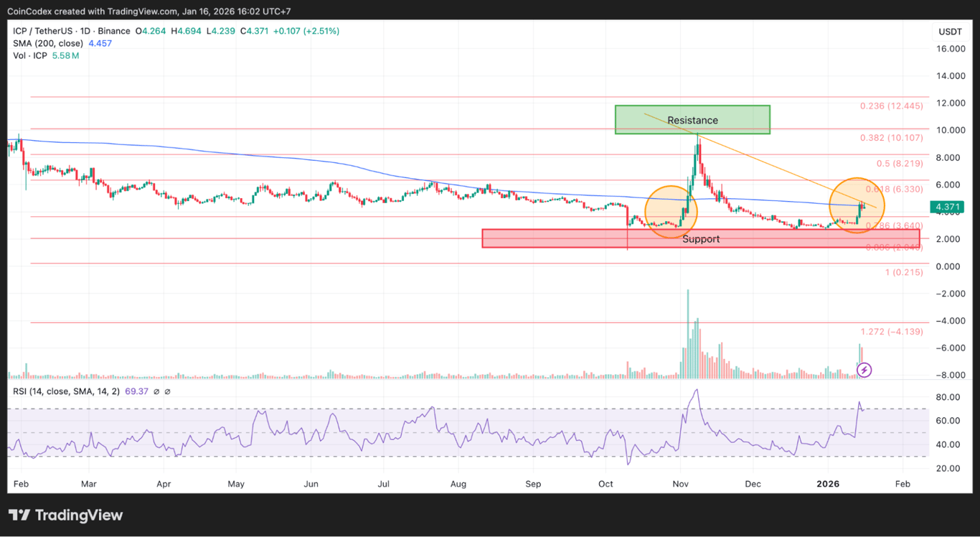Click the green 4.371 price label on the axis
980x537 pixels.
[948, 206]
